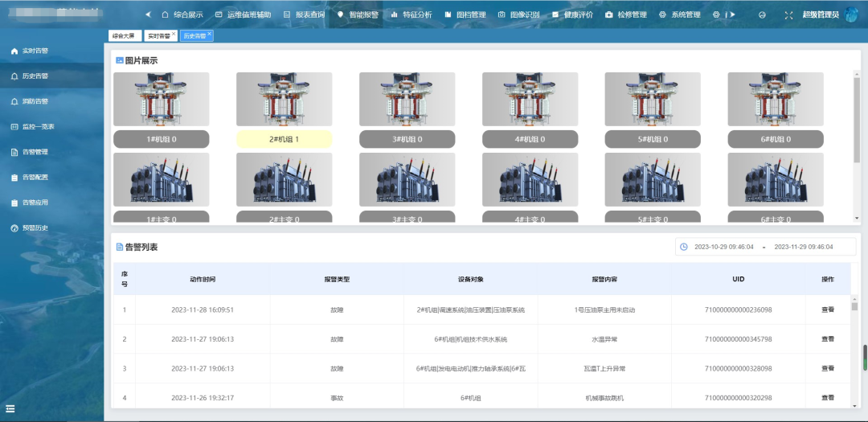Click the 4#机组 generator thumbnail

pyautogui.click(x=530, y=99)
